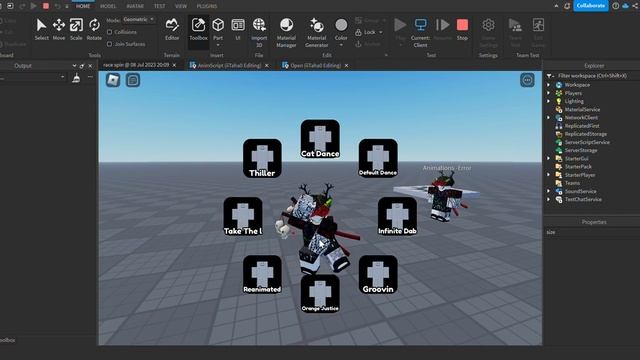Open the help icon beside Collaborate
Viewport: 640px width, 360px height.
pos(616,6)
